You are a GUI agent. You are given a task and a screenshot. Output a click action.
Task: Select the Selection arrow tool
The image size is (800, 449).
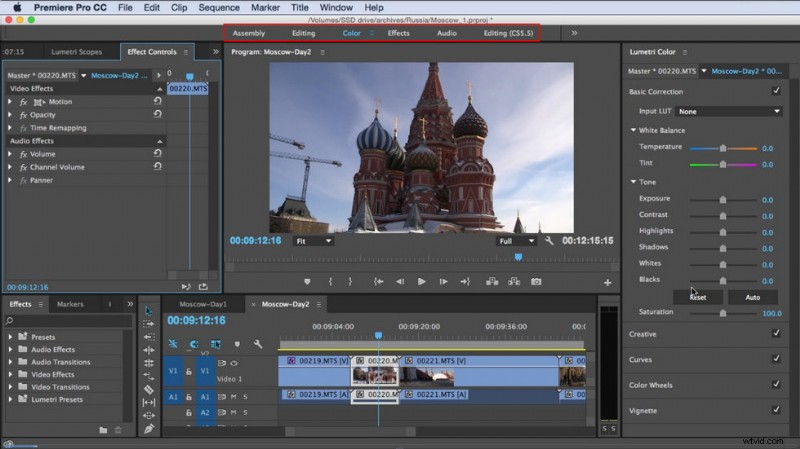(x=148, y=311)
